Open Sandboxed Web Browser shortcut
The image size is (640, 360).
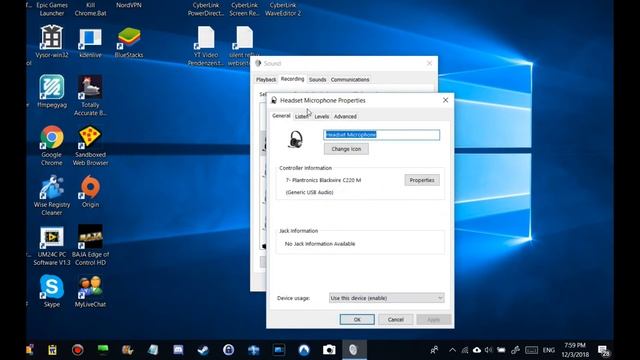click(x=90, y=145)
